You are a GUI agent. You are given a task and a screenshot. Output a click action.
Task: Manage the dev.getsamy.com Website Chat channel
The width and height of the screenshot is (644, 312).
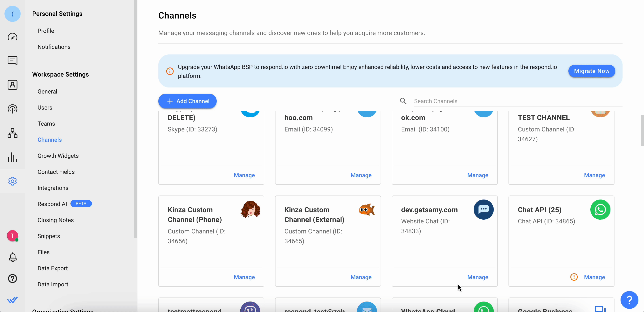click(x=477, y=277)
